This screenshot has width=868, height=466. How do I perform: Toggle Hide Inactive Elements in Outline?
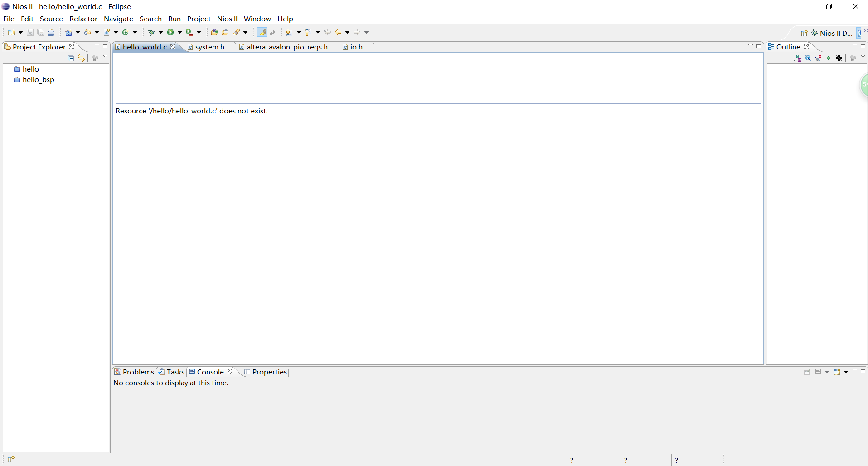coord(839,58)
